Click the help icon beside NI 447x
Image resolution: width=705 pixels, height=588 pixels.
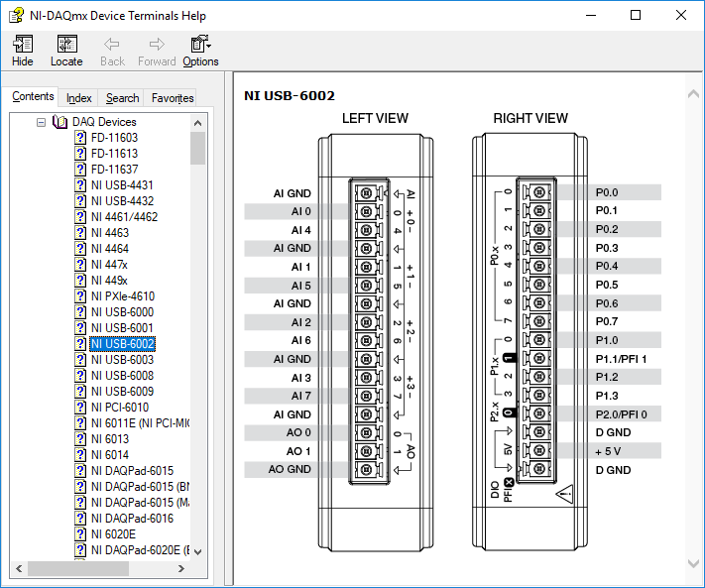coord(80,265)
